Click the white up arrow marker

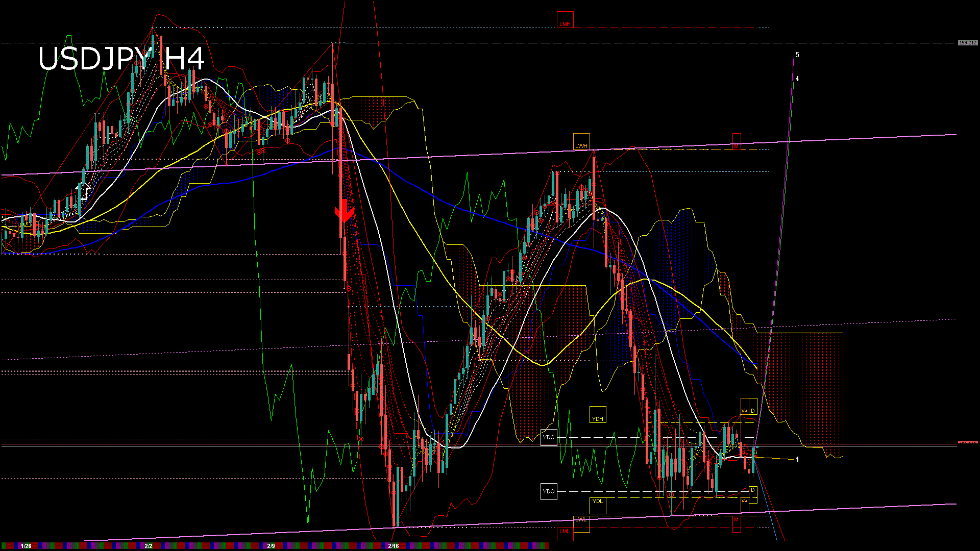click(83, 191)
